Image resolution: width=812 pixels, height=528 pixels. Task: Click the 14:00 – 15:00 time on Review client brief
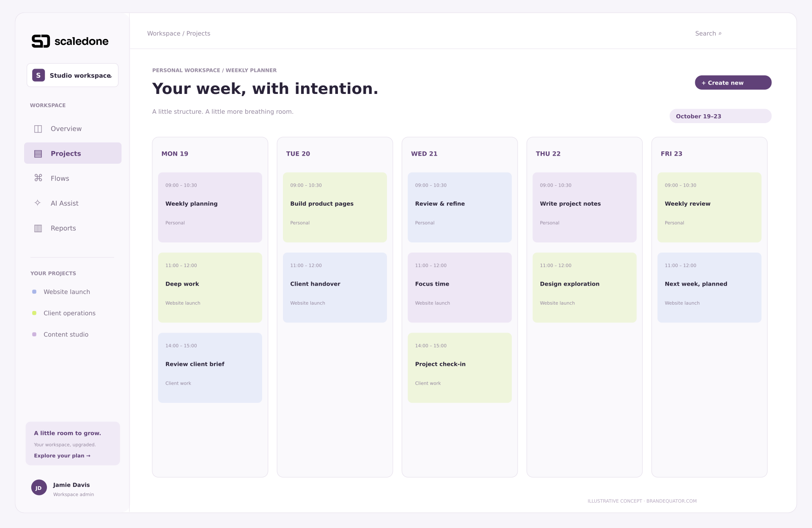[181, 346]
